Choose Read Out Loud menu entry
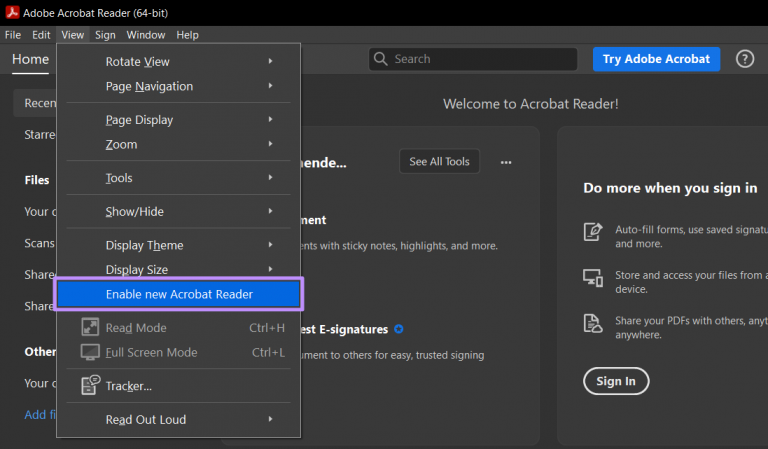 tap(179, 419)
